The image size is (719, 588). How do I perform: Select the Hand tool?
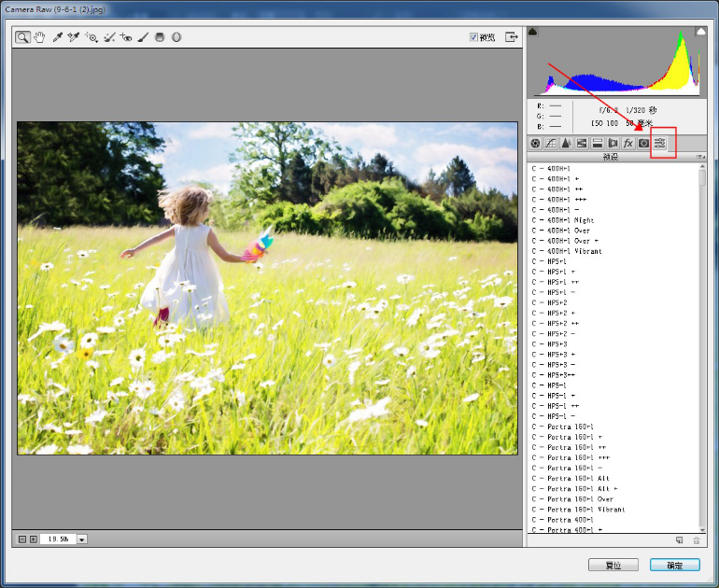tap(39, 37)
